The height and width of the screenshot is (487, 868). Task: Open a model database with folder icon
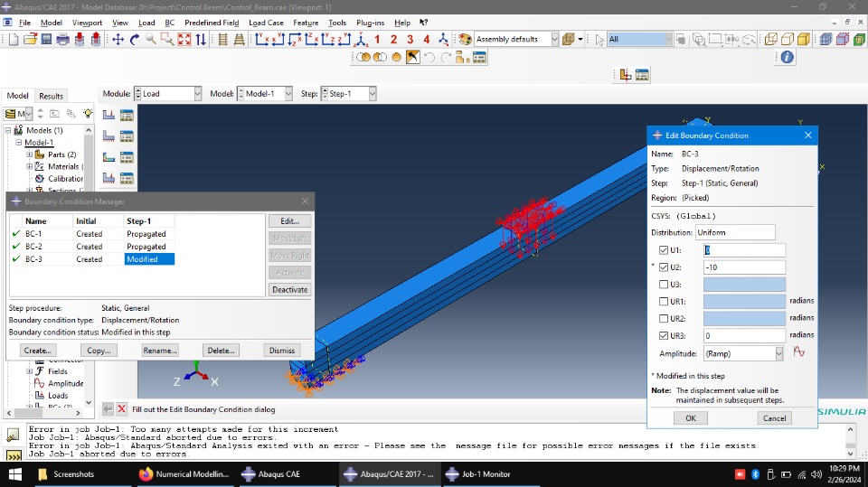click(30, 39)
